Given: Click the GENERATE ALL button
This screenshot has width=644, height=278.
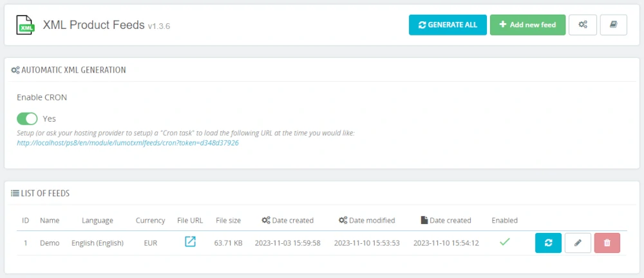Looking at the screenshot, I should (x=448, y=25).
